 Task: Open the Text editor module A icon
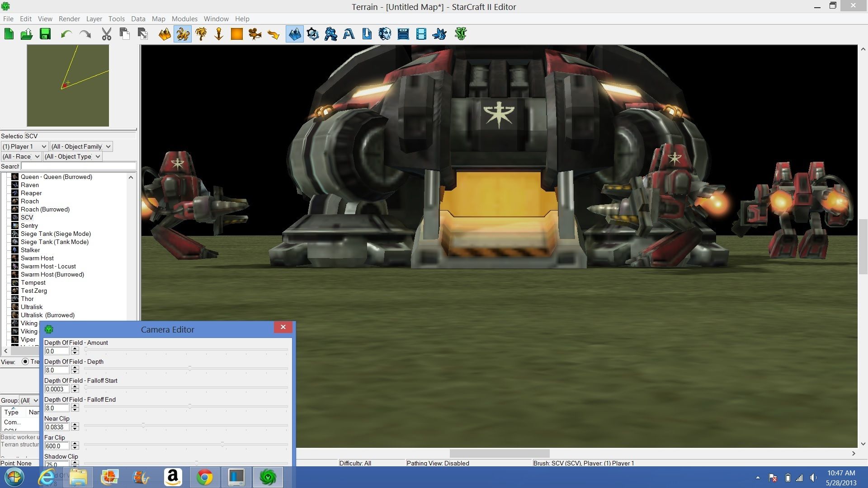(349, 34)
